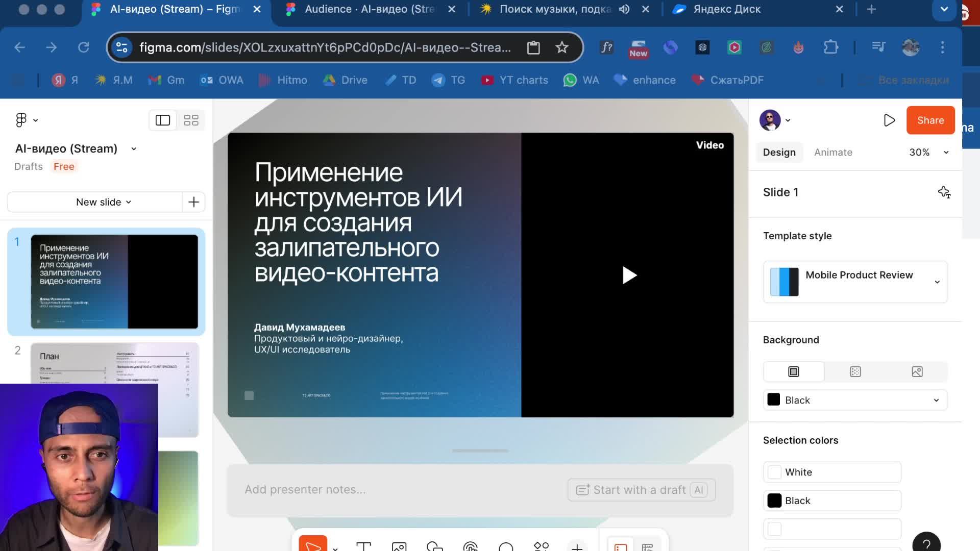980x551 pixels.
Task: Play the video on the slide
Action: point(629,275)
